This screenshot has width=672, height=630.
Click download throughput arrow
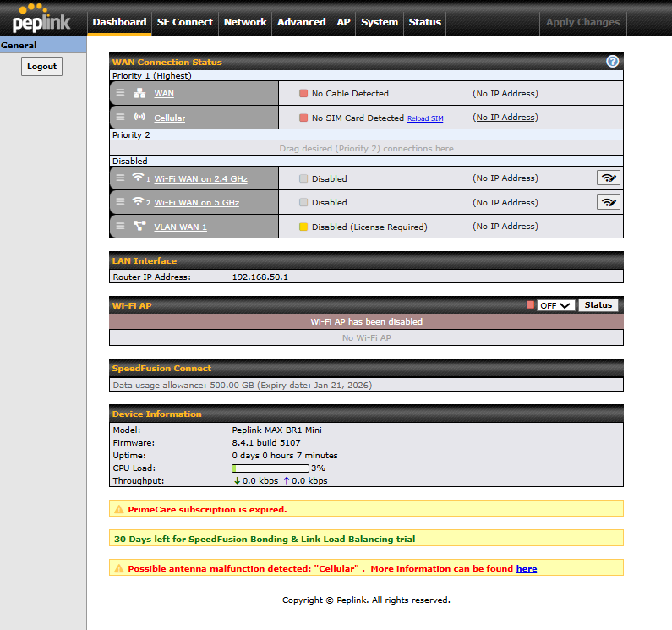coord(237,481)
